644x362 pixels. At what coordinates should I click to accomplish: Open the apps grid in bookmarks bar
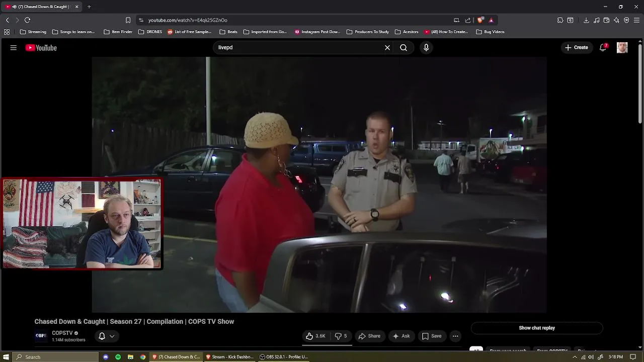pyautogui.click(x=7, y=32)
